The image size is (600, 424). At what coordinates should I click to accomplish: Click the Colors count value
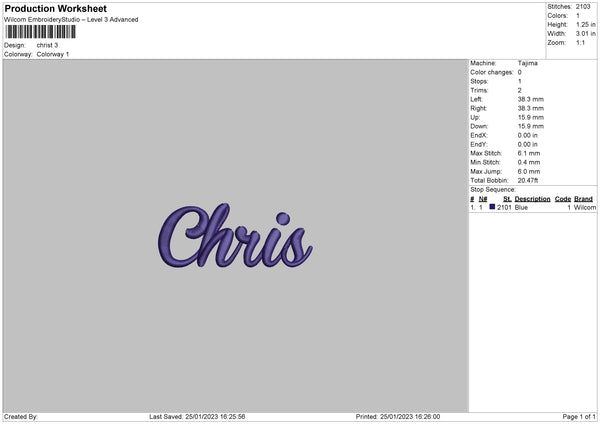point(578,16)
